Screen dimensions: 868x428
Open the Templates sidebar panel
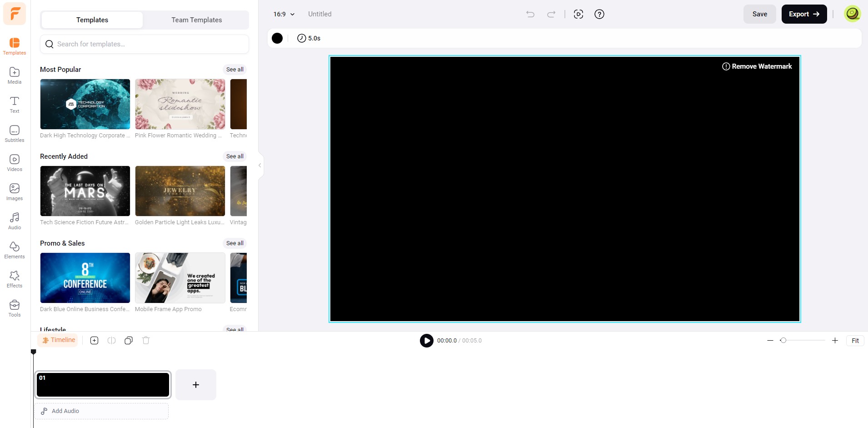[15, 46]
